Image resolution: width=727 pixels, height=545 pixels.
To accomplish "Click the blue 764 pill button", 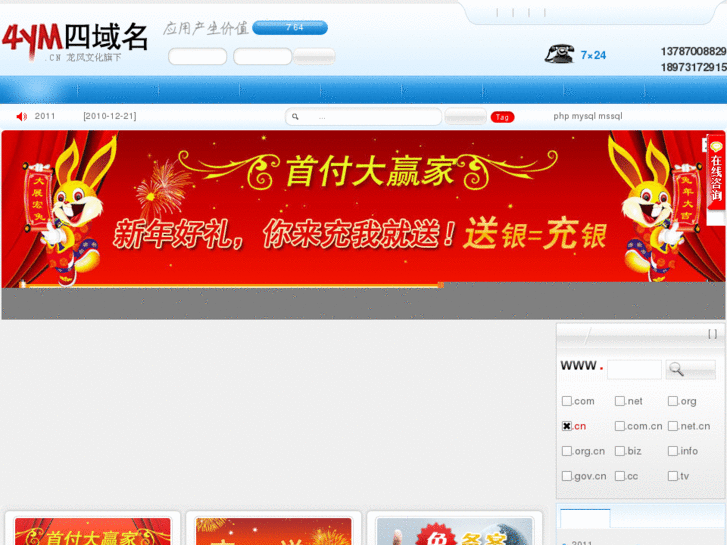I will [x=290, y=28].
